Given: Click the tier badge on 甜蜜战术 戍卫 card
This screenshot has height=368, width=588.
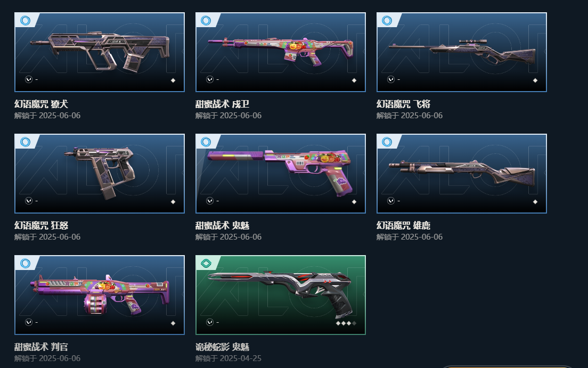Looking at the screenshot, I should [x=206, y=20].
